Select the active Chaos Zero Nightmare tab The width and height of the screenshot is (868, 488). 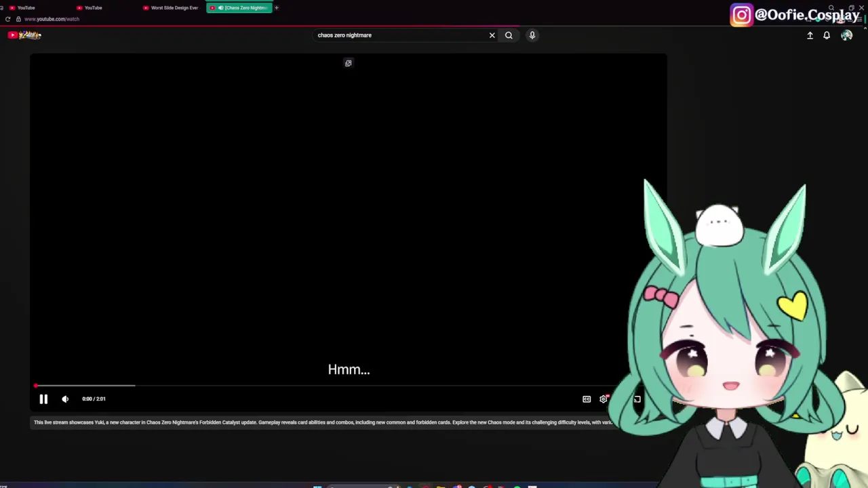click(x=239, y=7)
